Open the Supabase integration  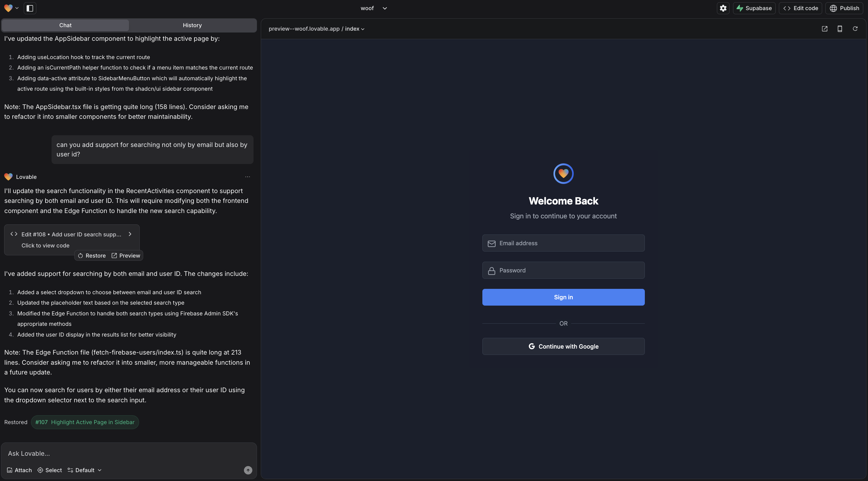[754, 8]
